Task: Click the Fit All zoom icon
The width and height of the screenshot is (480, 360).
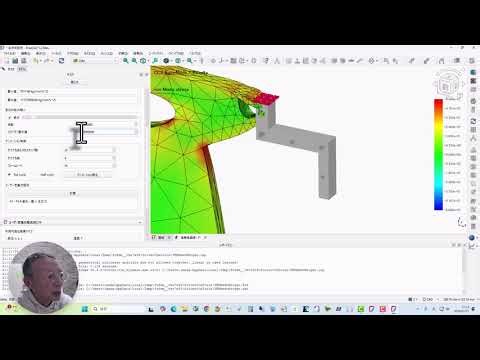Action: click(x=126, y=61)
